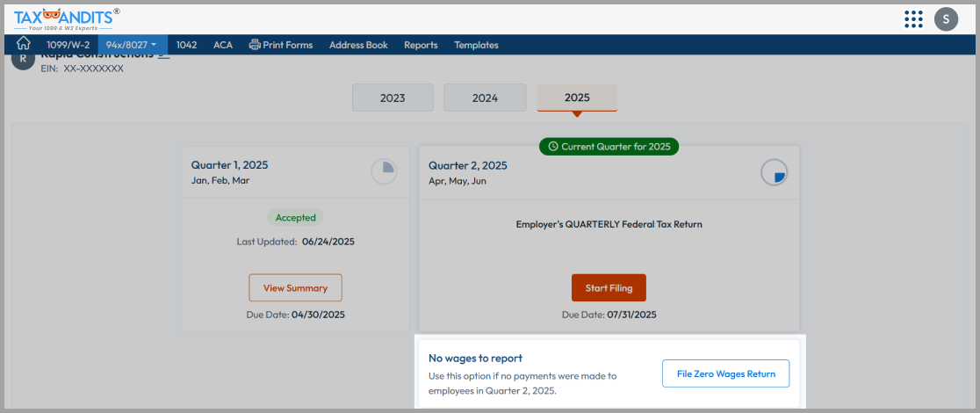The image size is (980, 413).
Task: Click the business avatar R icon
Action: (x=23, y=60)
